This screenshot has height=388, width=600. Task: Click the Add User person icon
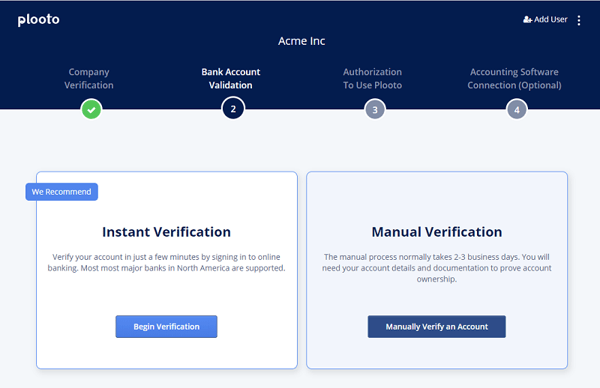(x=527, y=20)
